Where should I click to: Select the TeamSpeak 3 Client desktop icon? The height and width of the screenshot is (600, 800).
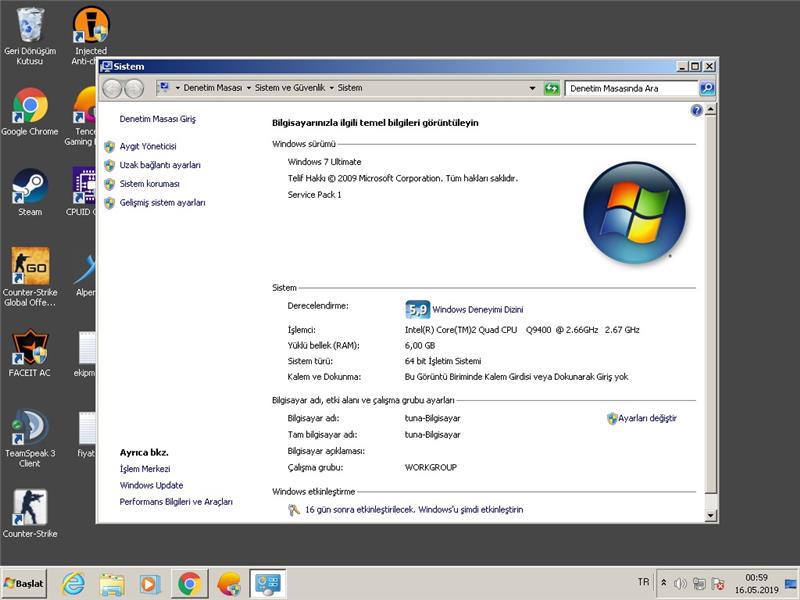[x=30, y=438]
